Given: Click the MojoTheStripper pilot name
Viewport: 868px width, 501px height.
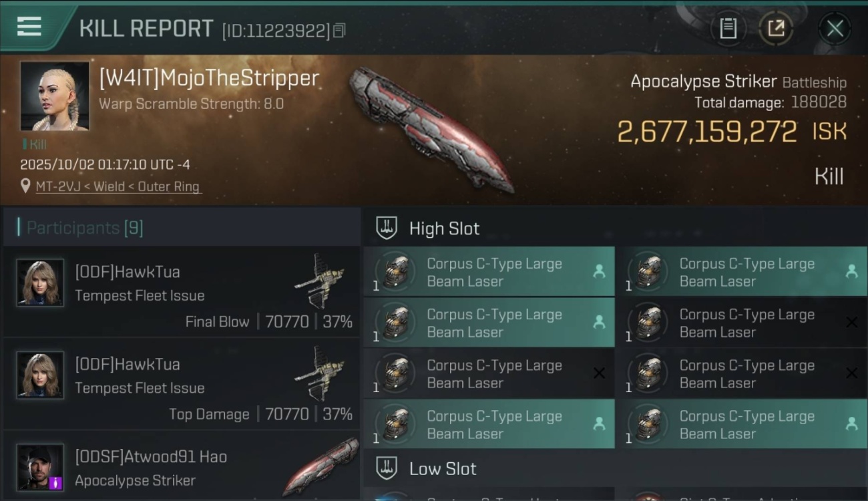Looking at the screenshot, I should pyautogui.click(x=209, y=78).
